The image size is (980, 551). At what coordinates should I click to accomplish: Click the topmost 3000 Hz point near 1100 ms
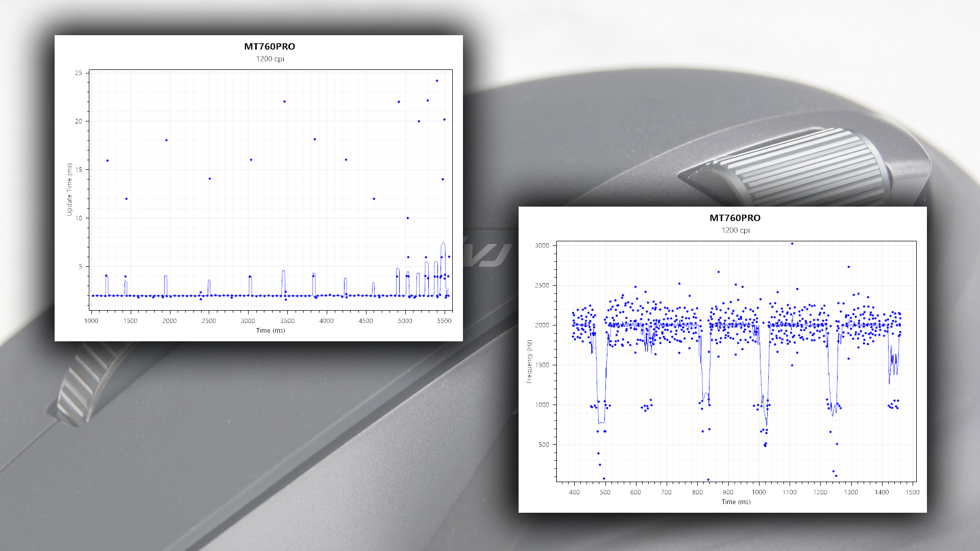click(792, 244)
